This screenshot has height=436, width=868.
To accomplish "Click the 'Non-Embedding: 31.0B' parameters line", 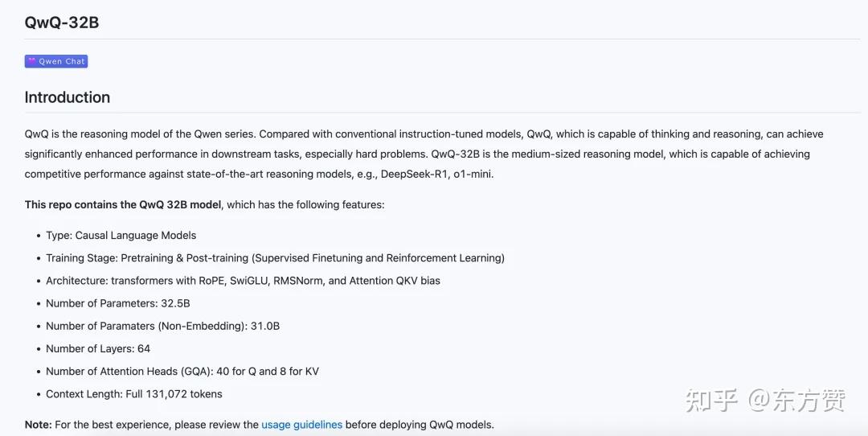I will click(x=162, y=326).
